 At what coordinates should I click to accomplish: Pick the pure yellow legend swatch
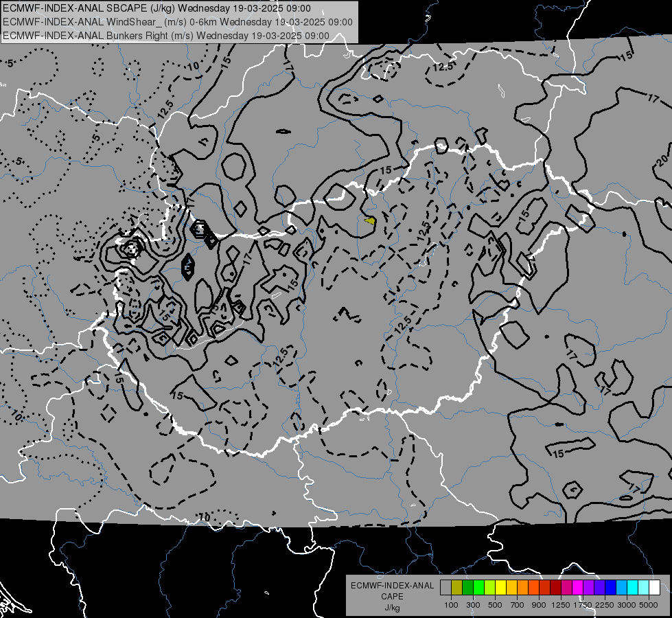click(500, 588)
